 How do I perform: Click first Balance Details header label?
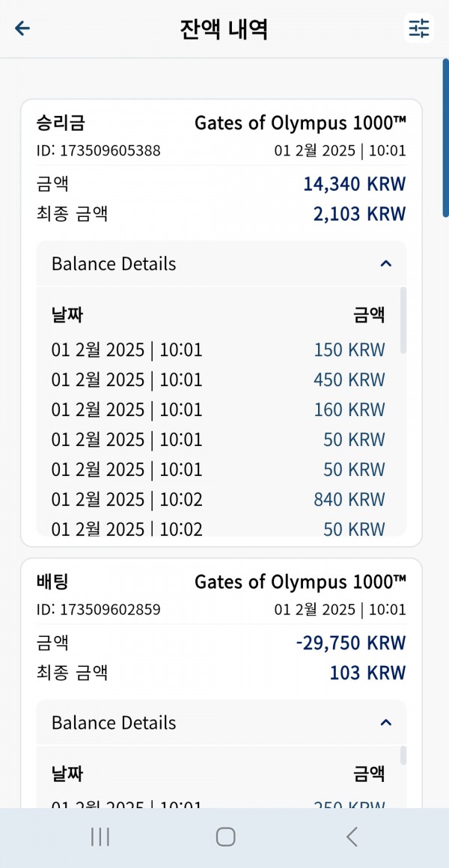(114, 263)
